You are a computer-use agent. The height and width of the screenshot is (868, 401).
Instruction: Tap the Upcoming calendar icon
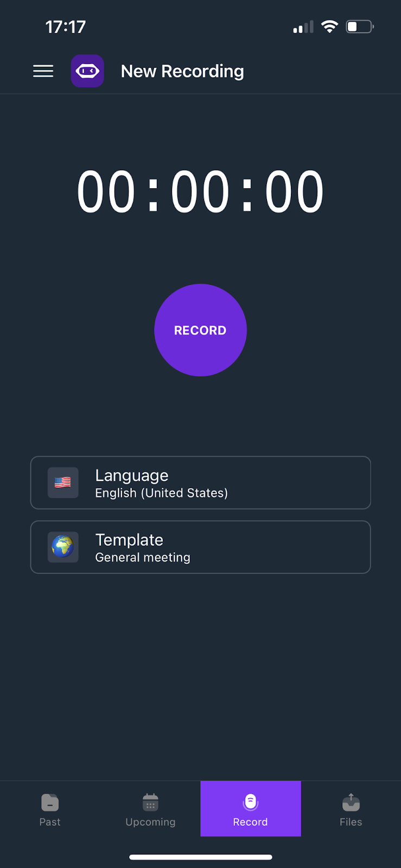click(x=150, y=802)
